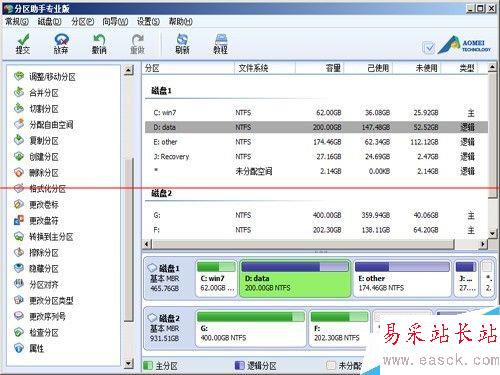Select the E: other row in the list

click(x=316, y=142)
